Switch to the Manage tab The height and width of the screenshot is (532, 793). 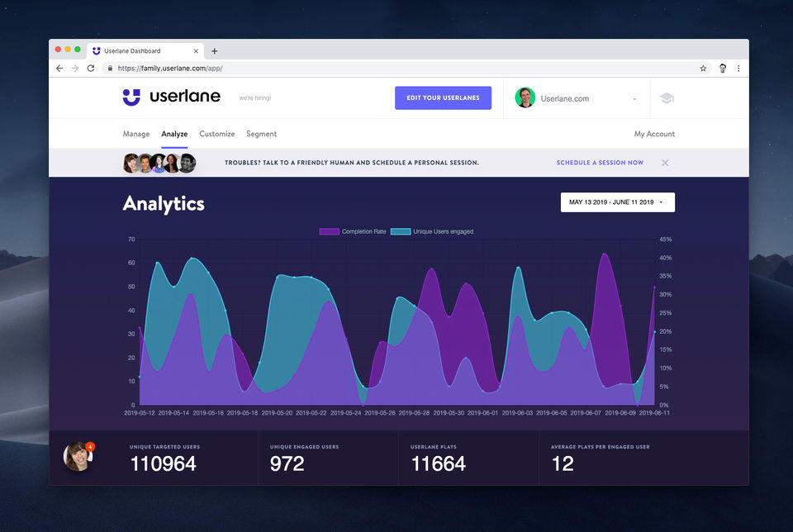[136, 134]
